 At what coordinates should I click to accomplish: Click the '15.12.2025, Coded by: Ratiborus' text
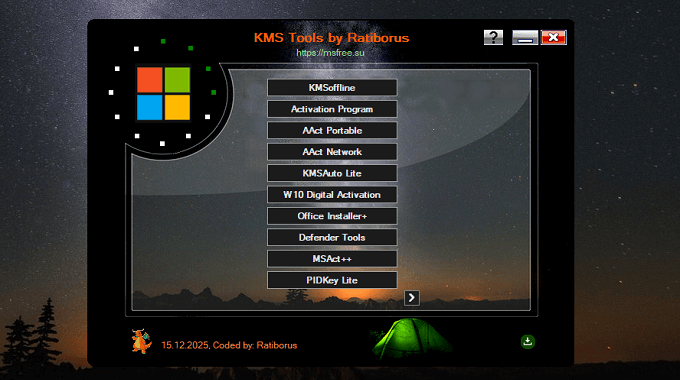229,345
